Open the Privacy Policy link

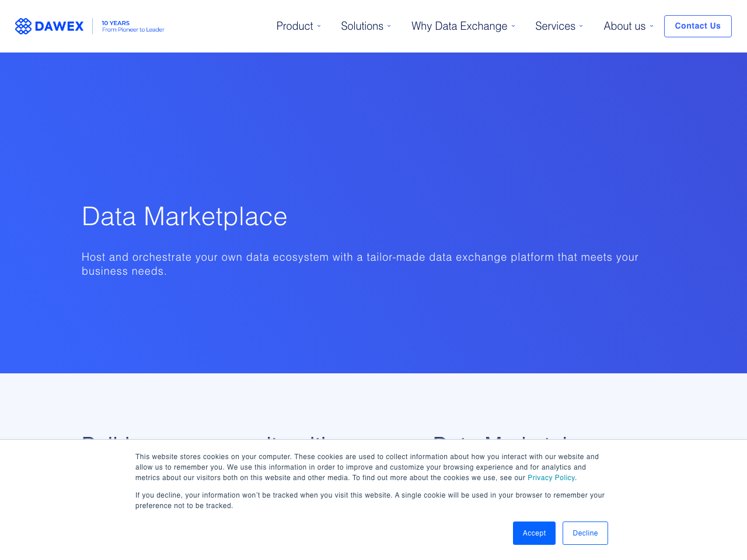[551, 477]
